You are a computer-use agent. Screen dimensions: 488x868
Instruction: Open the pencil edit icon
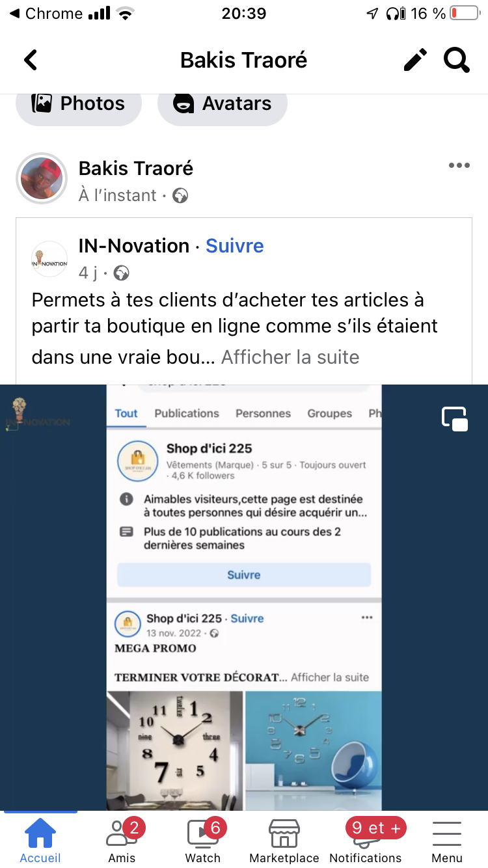click(415, 60)
